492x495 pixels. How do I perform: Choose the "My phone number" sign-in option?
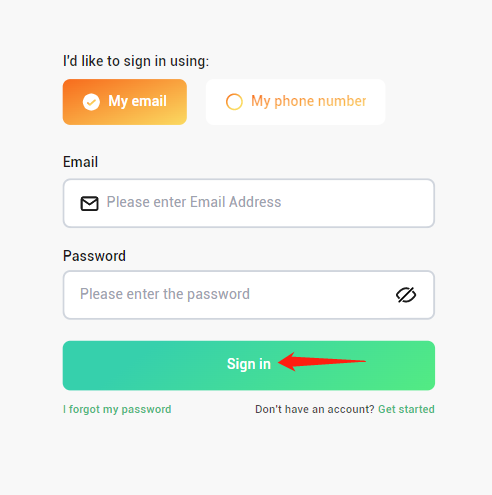pyautogui.click(x=296, y=102)
